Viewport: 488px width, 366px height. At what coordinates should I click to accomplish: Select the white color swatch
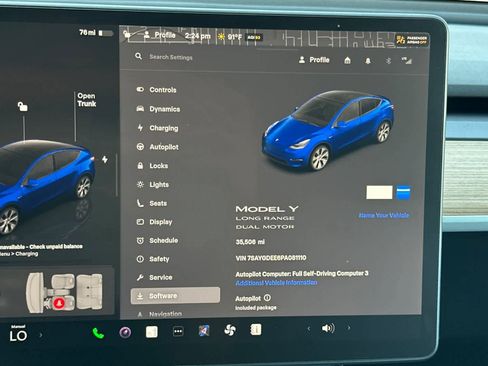coord(379,192)
